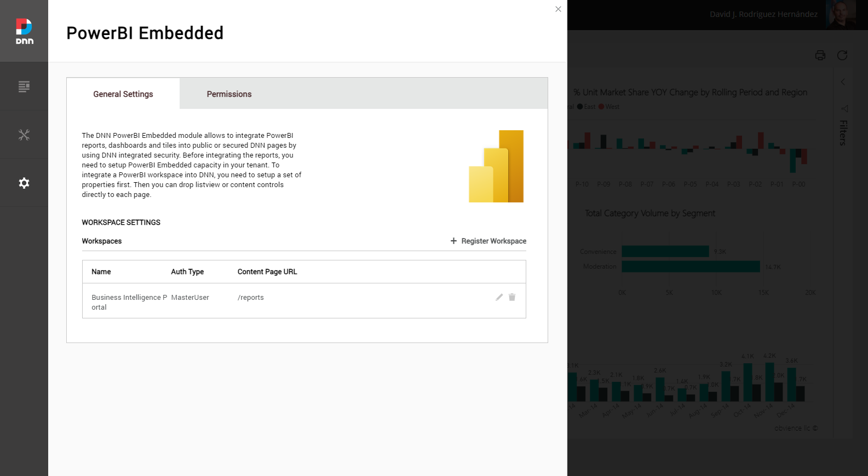Screen dimensions: 868x476
Task: Select the MasterUser auth type cell
Action: click(190, 298)
